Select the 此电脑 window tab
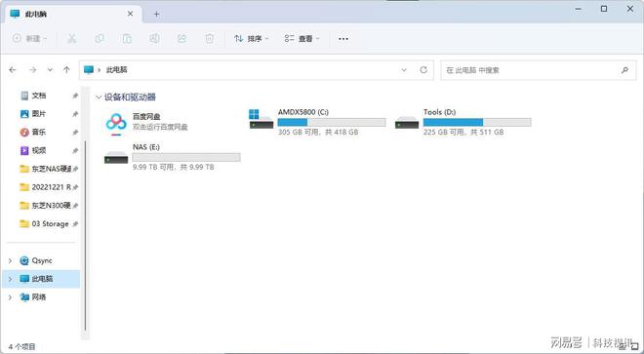Image resolution: width=644 pixels, height=354 pixels. 72,14
